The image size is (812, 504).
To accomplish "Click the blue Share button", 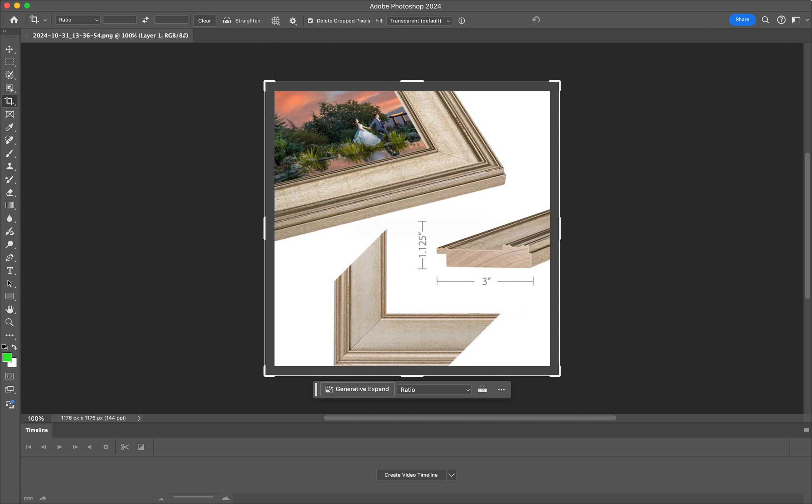I will click(x=742, y=20).
